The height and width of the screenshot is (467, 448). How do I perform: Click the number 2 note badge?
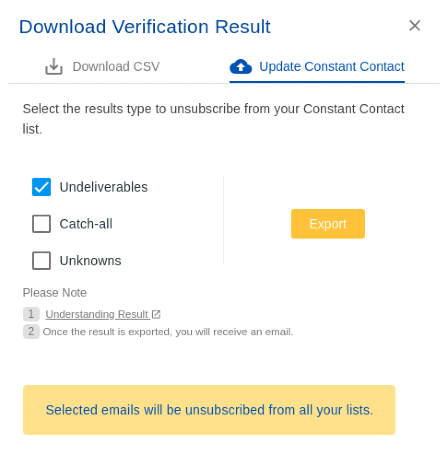coord(31,331)
